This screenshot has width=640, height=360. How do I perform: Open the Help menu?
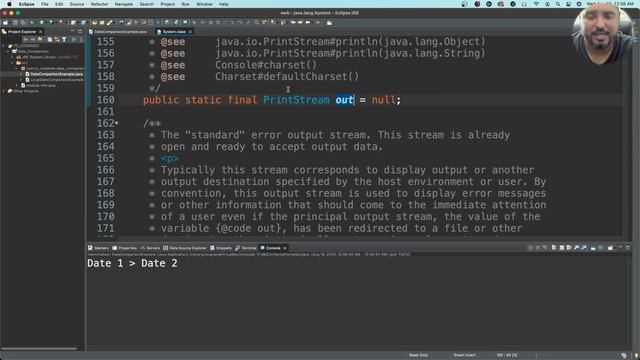coord(224,4)
